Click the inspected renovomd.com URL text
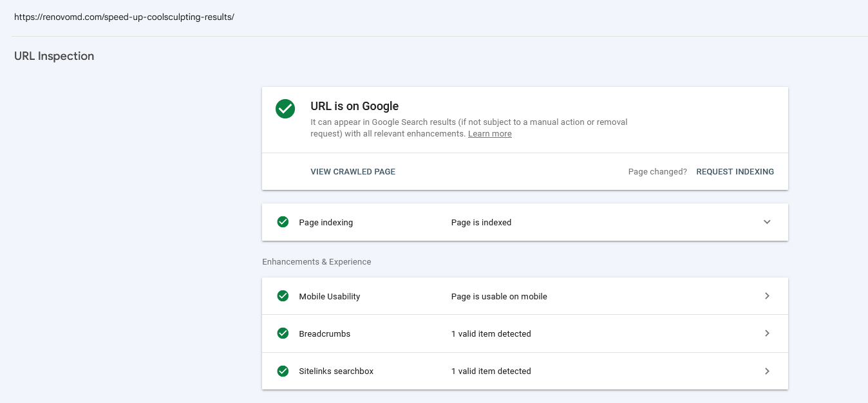 (124, 17)
